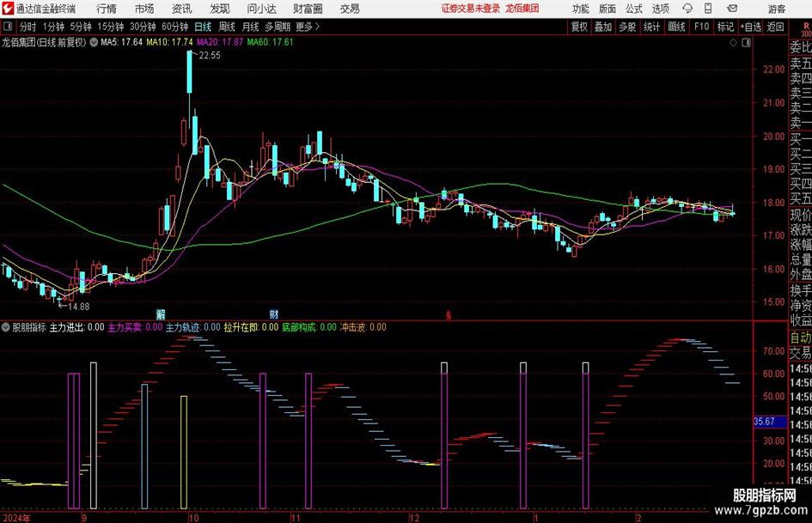The width and height of the screenshot is (812, 523).
Task: Click the 统计 statistics button
Action: coord(651,27)
